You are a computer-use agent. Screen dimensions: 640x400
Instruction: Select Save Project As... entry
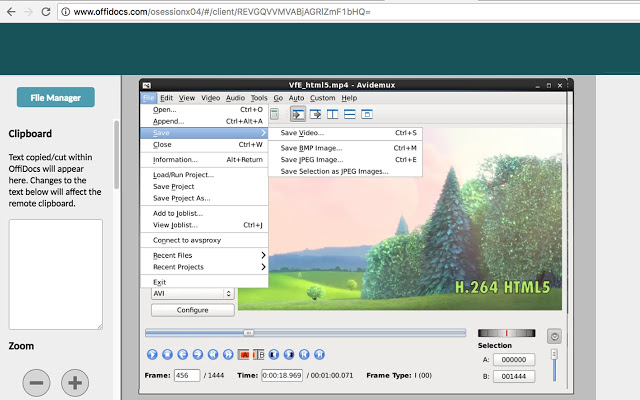(204, 198)
